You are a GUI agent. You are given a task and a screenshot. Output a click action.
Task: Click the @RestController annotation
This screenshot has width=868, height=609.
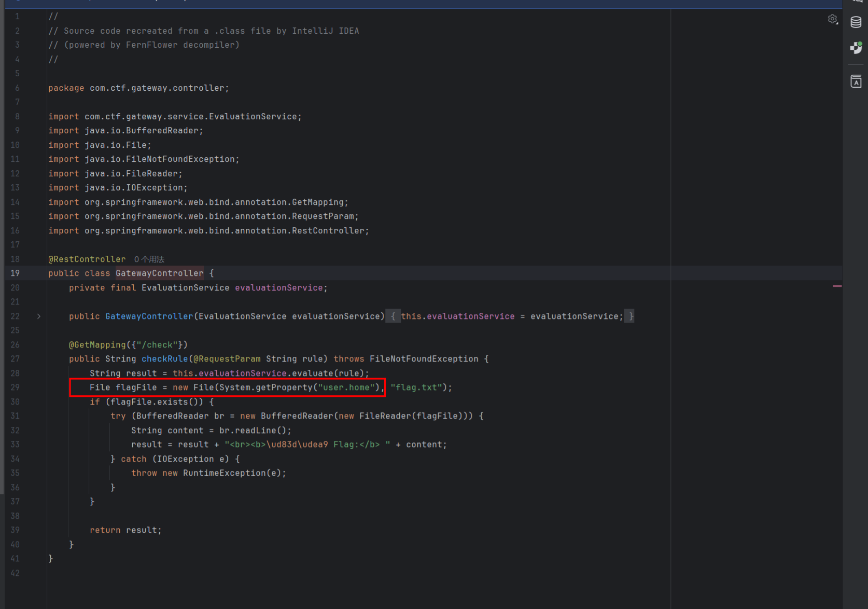click(87, 259)
